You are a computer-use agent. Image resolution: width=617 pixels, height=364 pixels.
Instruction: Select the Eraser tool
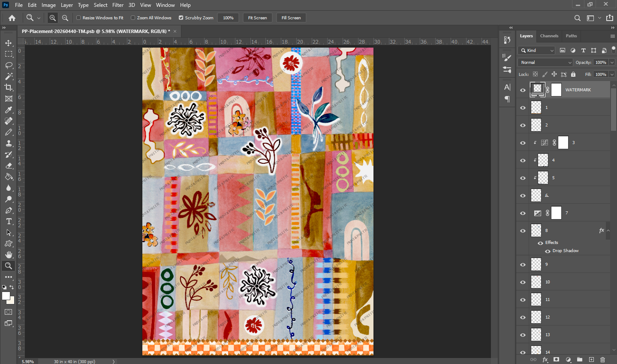pyautogui.click(x=9, y=165)
